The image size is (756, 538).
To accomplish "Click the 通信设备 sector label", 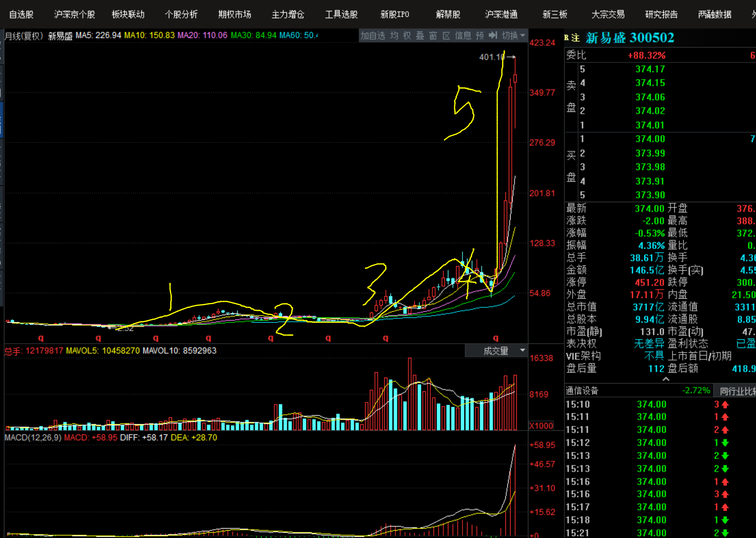I will point(582,391).
